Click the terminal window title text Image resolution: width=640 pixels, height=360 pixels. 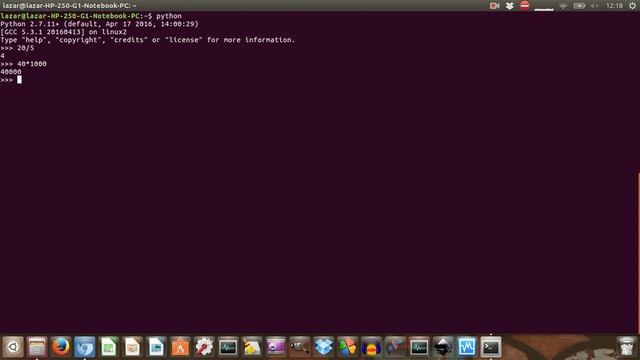coord(69,6)
